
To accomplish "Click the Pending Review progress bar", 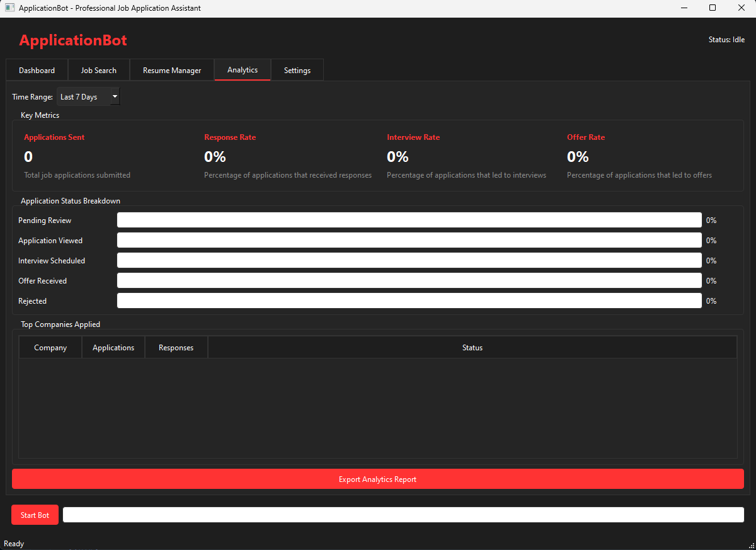I will [409, 220].
